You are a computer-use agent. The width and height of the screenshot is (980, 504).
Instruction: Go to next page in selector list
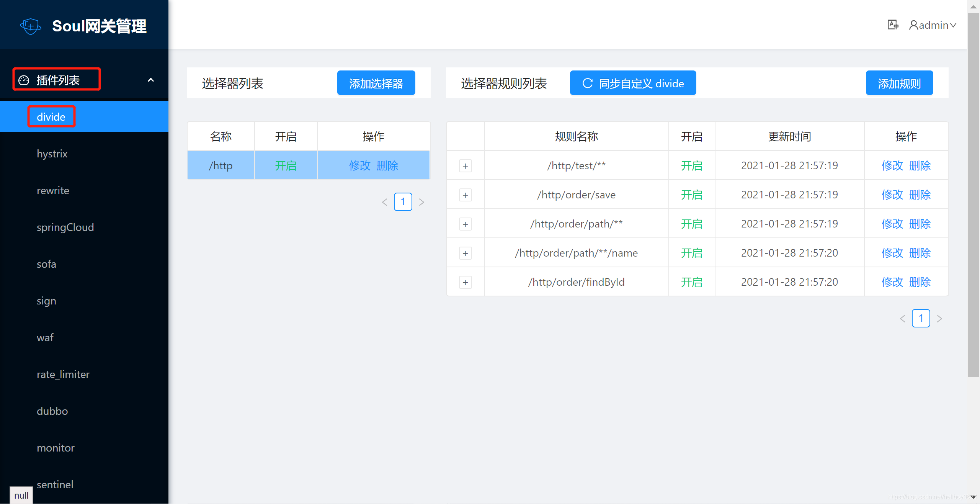pyautogui.click(x=421, y=202)
